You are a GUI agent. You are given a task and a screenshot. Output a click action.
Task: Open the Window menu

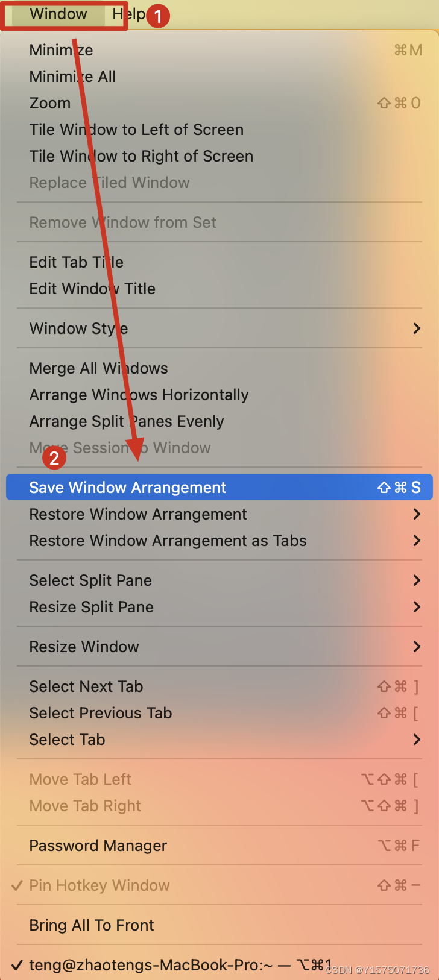(58, 14)
